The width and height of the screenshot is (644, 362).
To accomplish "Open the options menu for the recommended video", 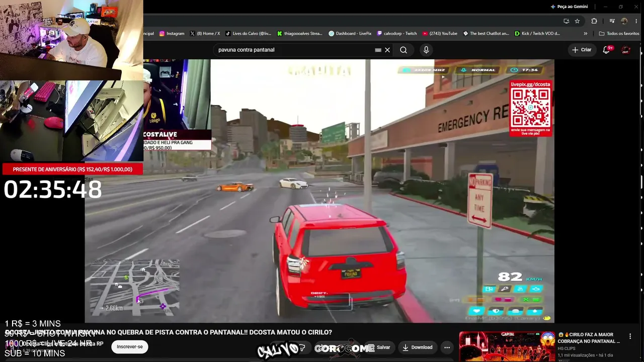I will pyautogui.click(x=630, y=336).
